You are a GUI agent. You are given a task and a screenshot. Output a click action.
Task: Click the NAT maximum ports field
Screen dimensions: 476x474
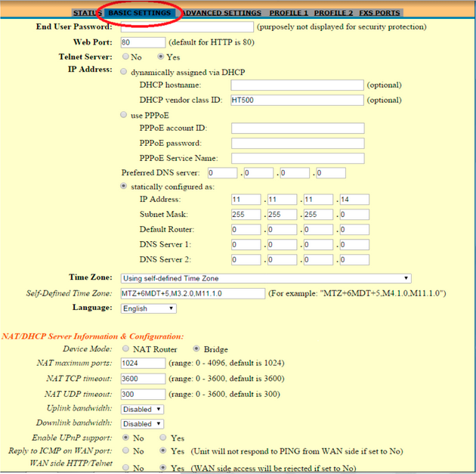coord(143,363)
